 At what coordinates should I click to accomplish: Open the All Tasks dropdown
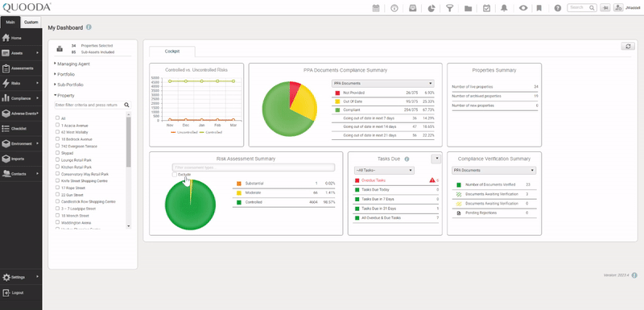point(384,170)
